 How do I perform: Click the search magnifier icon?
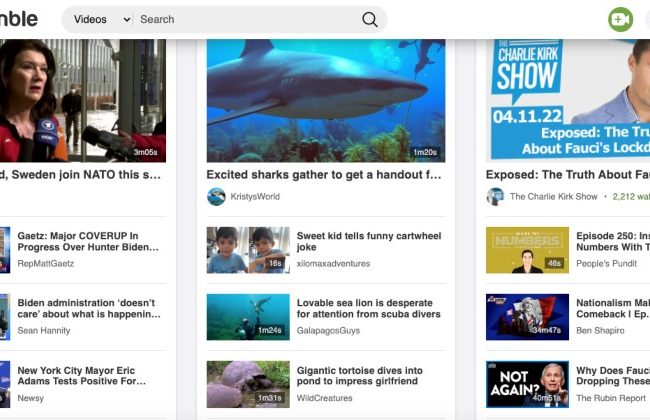tap(370, 19)
